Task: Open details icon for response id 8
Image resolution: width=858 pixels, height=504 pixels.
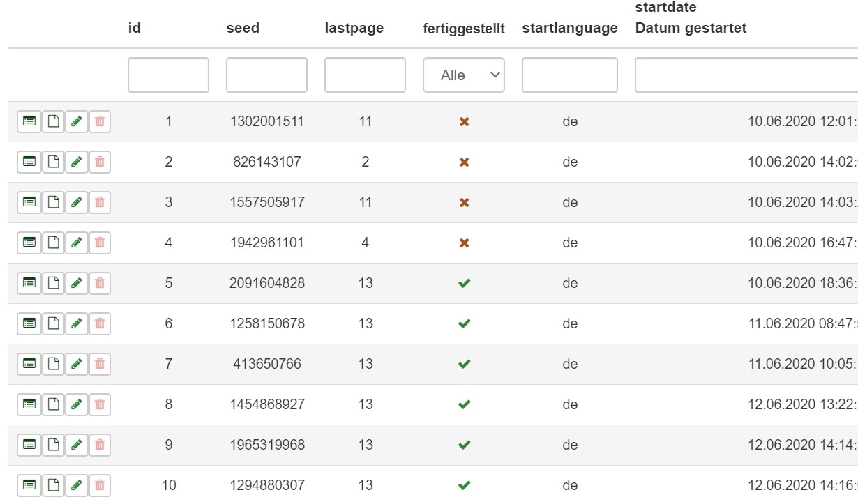Action: point(29,404)
